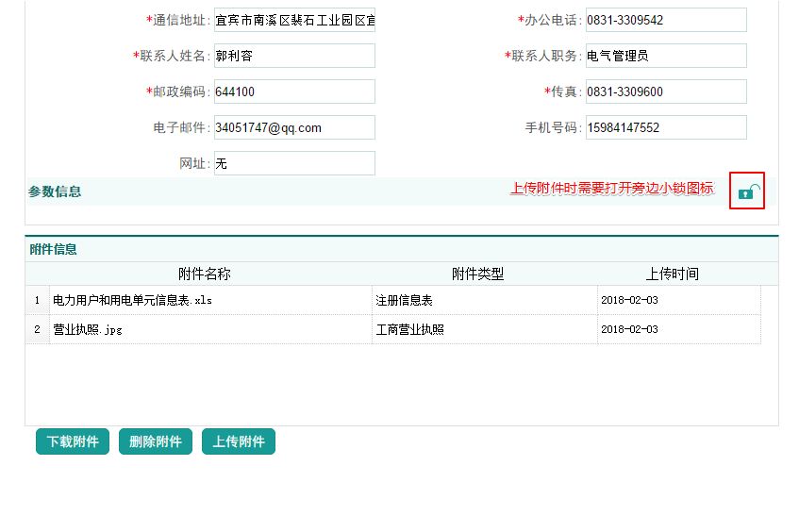Click the 下载附件 button
This screenshot has height=532, width=799.
(73, 441)
